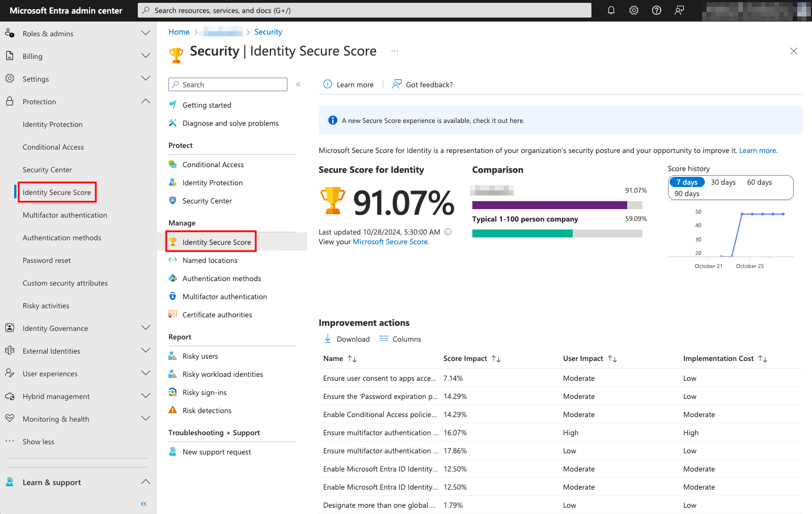This screenshot has height=514, width=812.
Task: Click the global search resources field
Action: click(x=365, y=10)
